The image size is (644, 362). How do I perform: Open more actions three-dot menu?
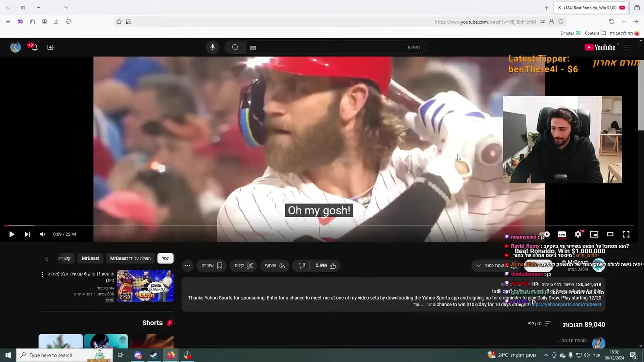(187, 265)
